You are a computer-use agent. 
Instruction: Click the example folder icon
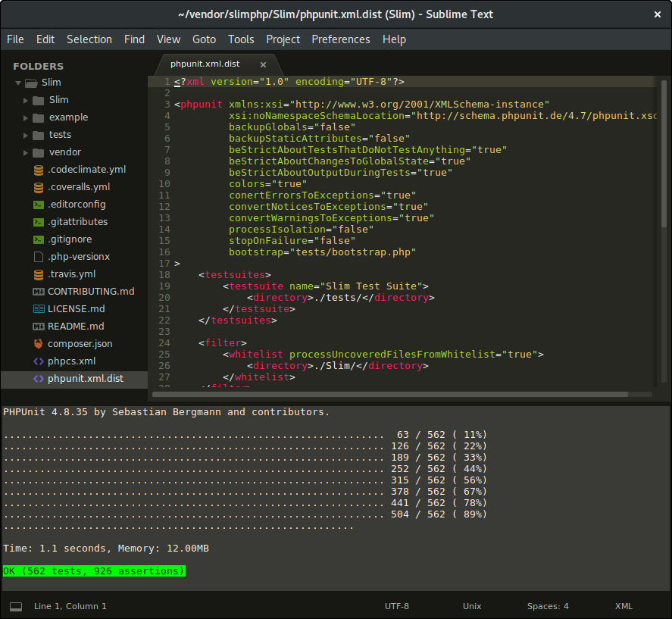(x=39, y=118)
